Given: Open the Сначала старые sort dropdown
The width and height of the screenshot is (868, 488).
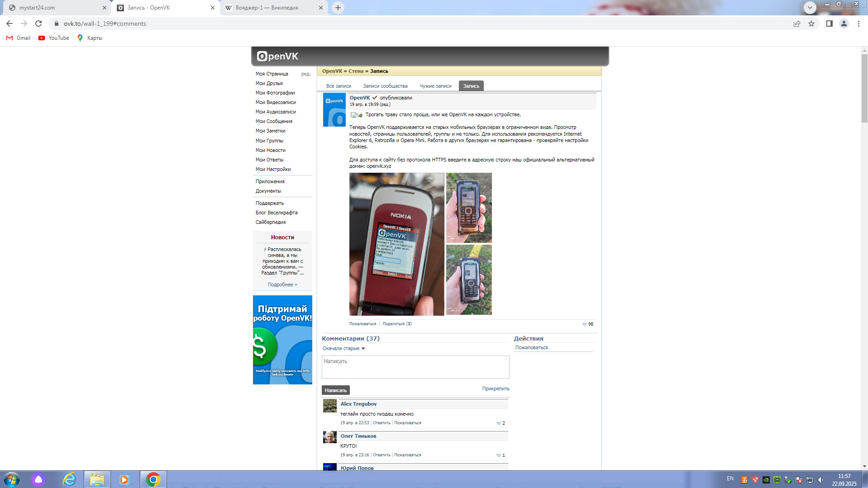Looking at the screenshot, I should (x=343, y=349).
